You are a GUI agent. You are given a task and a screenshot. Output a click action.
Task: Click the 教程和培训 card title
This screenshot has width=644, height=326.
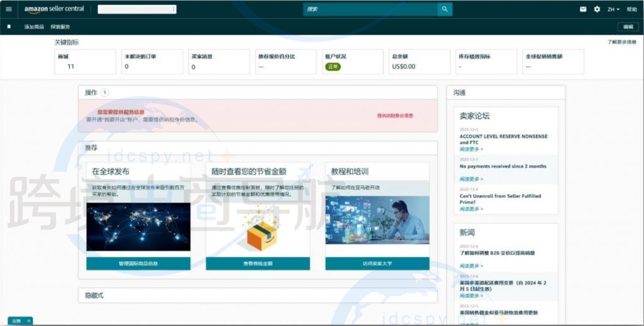(350, 171)
